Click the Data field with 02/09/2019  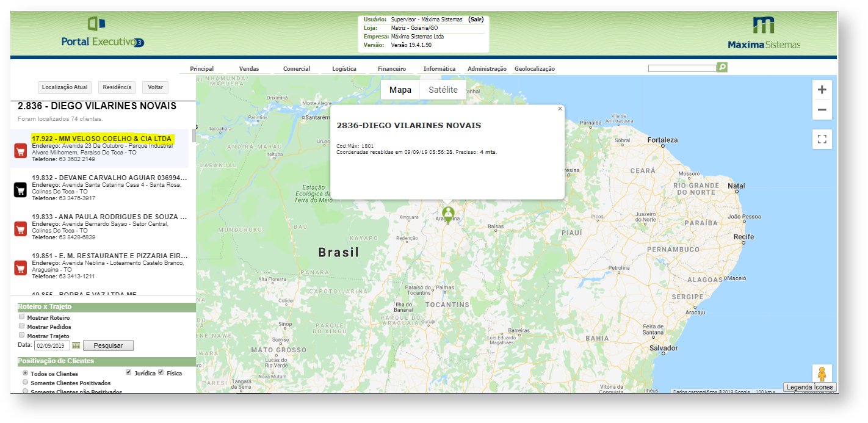pyautogui.click(x=52, y=345)
